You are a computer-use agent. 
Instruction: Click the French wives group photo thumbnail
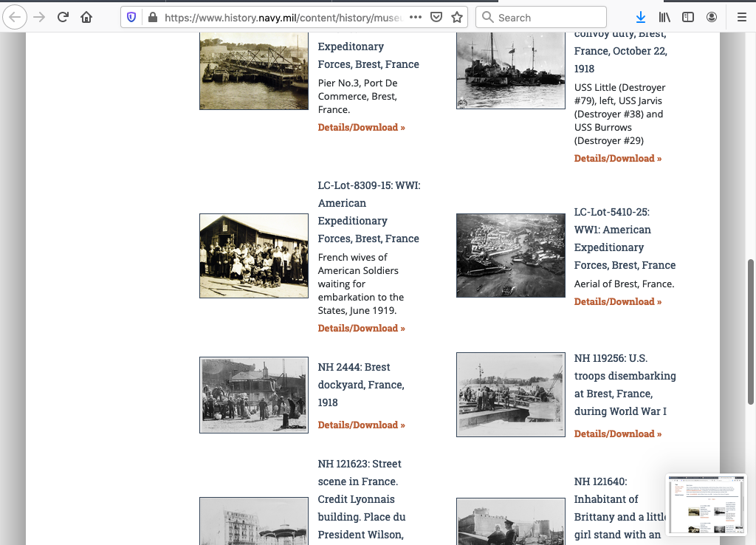(x=253, y=256)
